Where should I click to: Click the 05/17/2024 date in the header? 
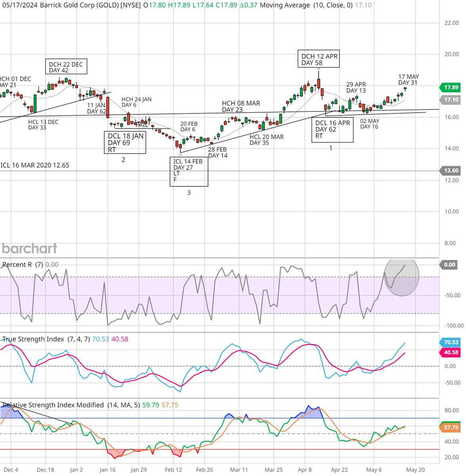pos(19,6)
